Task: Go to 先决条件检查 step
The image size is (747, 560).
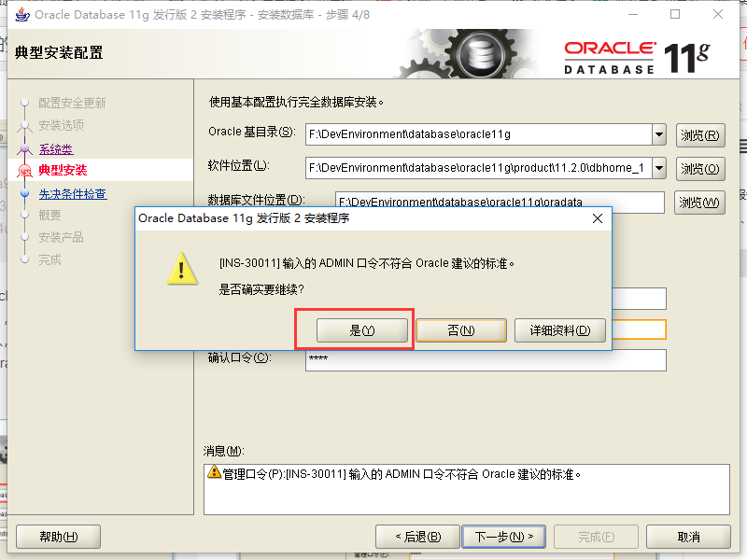Action: 73,194
